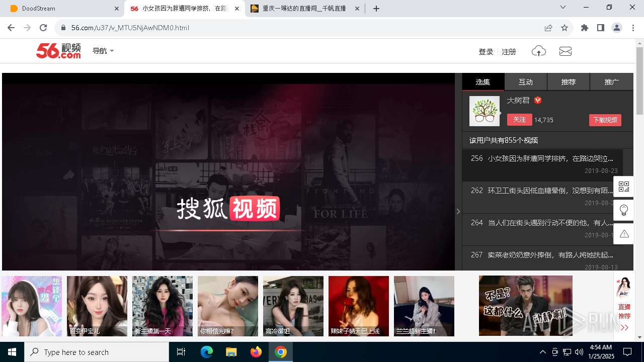Click the page vertical scrollbar thumb
The image size is (644, 362).
coord(640,80)
